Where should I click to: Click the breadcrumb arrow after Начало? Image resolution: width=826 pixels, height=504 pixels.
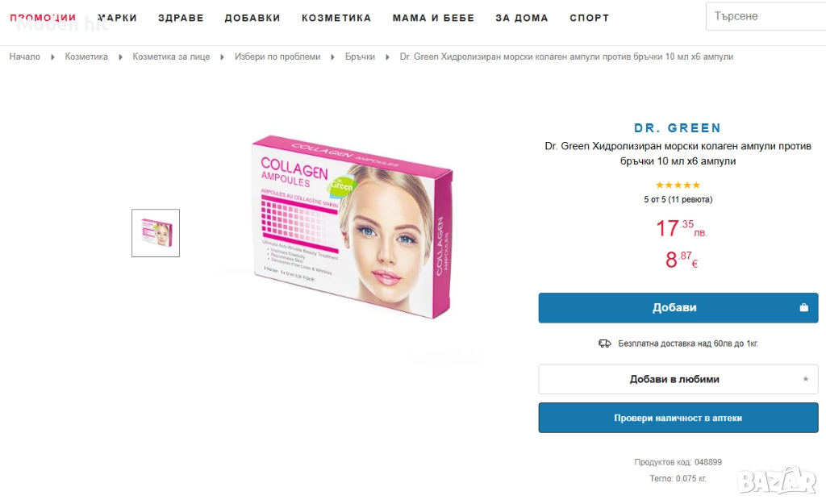click(x=52, y=57)
